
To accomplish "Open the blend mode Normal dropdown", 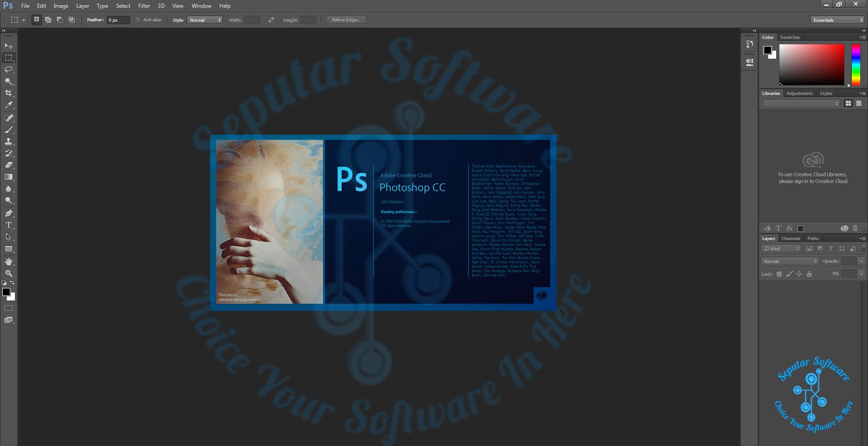I will pos(790,261).
